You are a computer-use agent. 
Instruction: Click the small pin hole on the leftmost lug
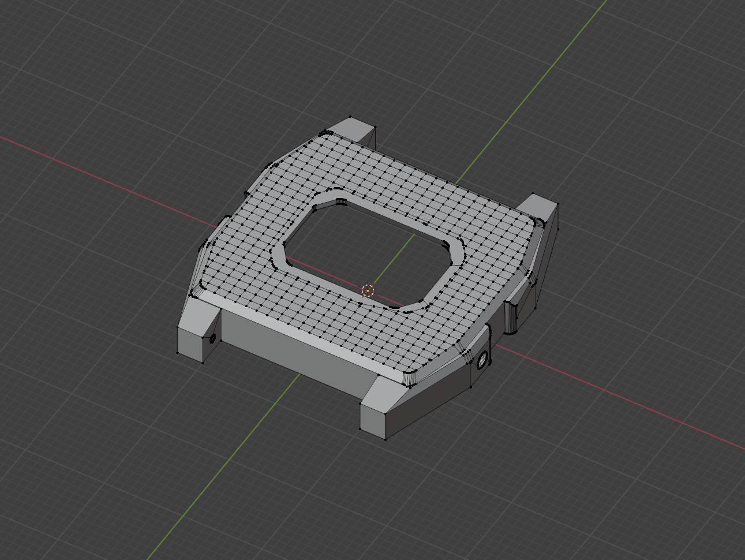coord(212,338)
